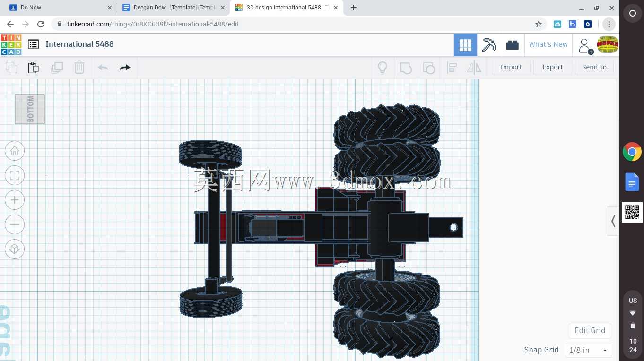Click the Edit Grid button
Viewport: 644px width, 361px height.
point(590,330)
